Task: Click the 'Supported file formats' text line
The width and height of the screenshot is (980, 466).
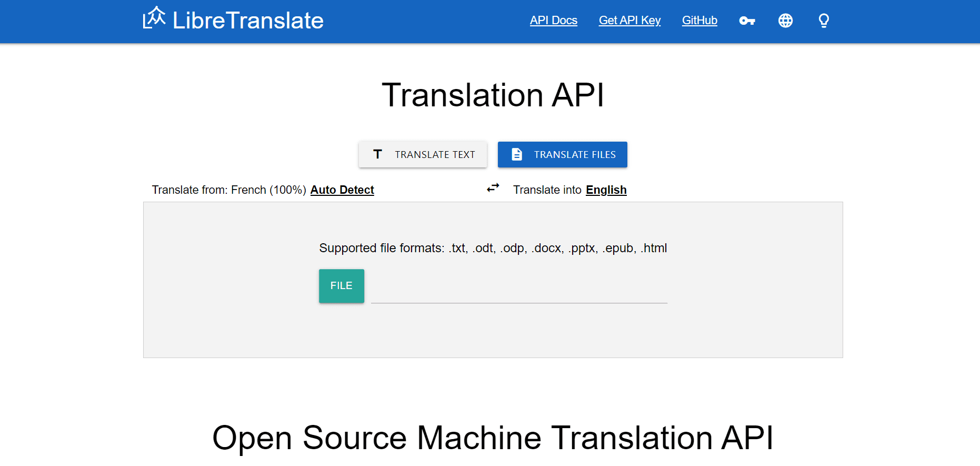Action: [x=493, y=248]
